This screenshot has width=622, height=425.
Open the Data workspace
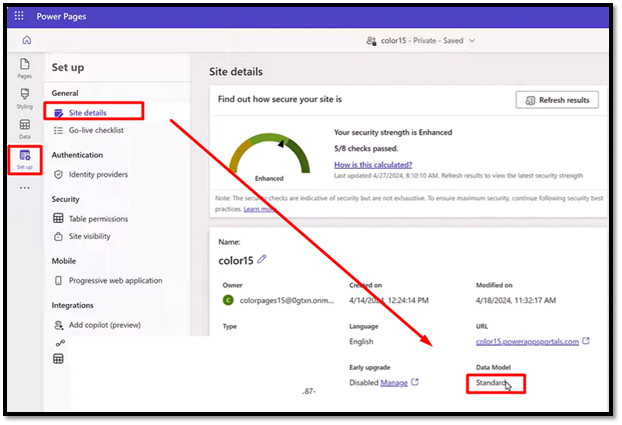pyautogui.click(x=25, y=129)
